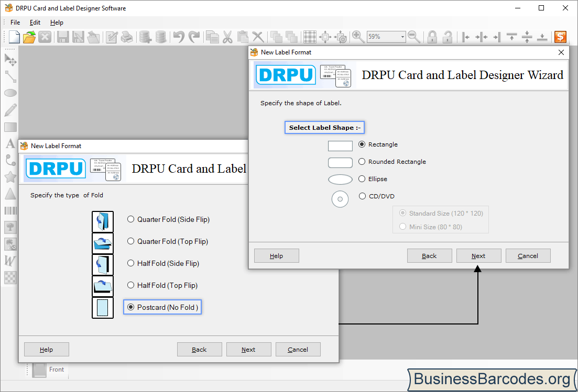
Task: Toggle the grid display icon
Action: point(310,37)
